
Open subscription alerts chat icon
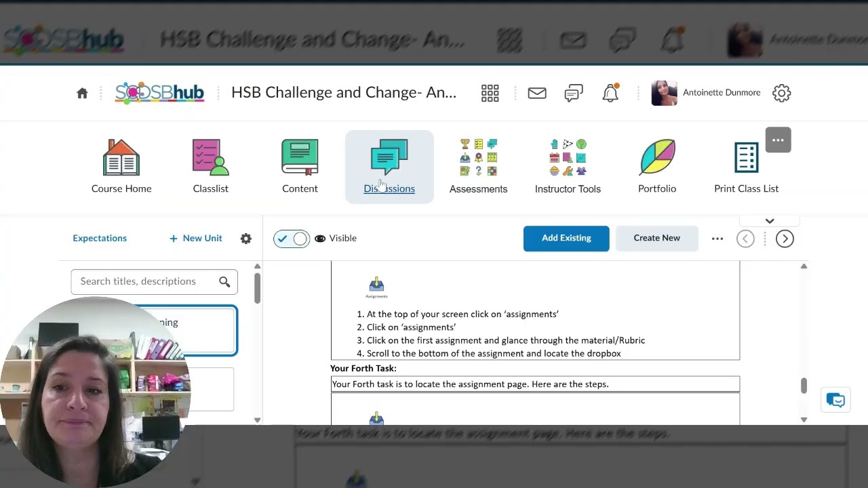pyautogui.click(x=574, y=94)
